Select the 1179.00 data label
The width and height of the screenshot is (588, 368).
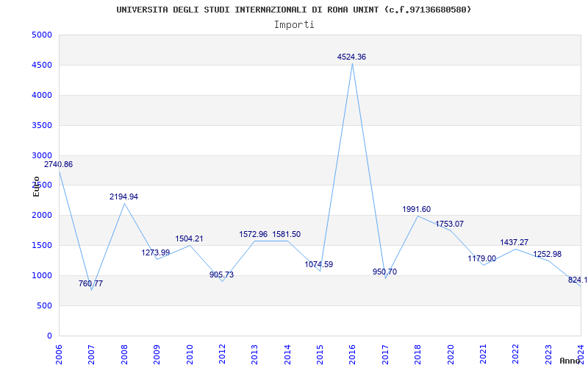(x=482, y=259)
